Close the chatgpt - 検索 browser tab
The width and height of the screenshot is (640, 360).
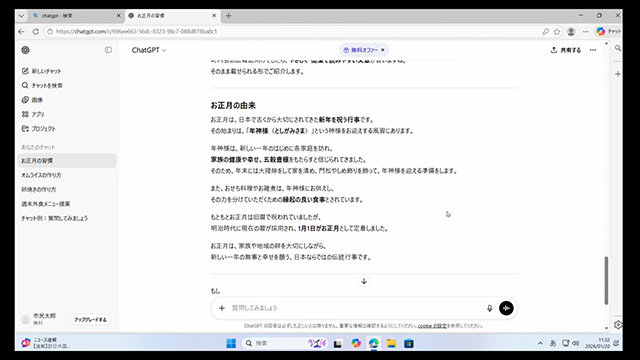tap(118, 16)
